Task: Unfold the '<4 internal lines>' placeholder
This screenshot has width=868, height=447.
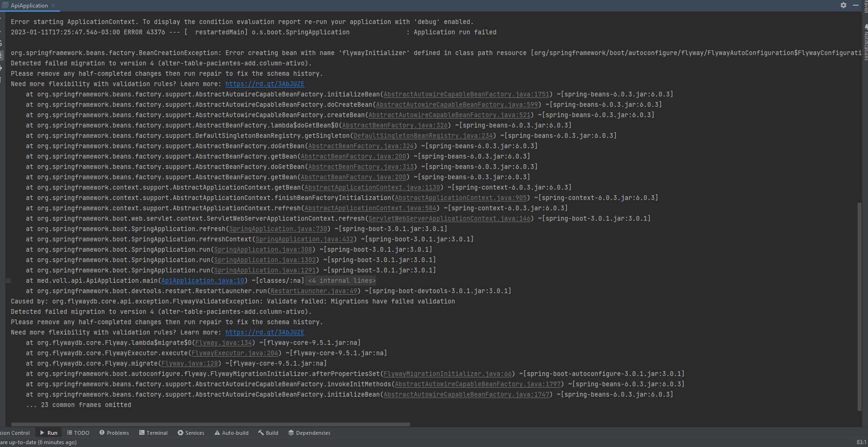Action: click(x=342, y=280)
